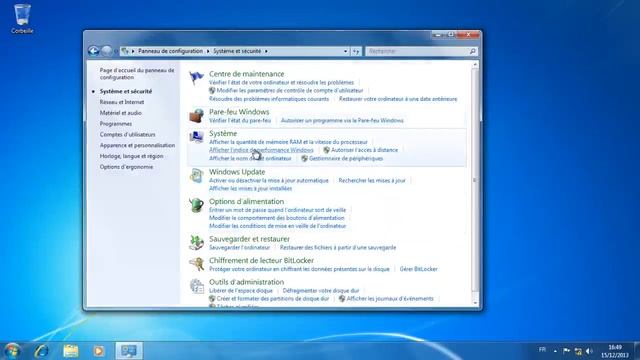Open the Corbeille recycle bin

22,19
